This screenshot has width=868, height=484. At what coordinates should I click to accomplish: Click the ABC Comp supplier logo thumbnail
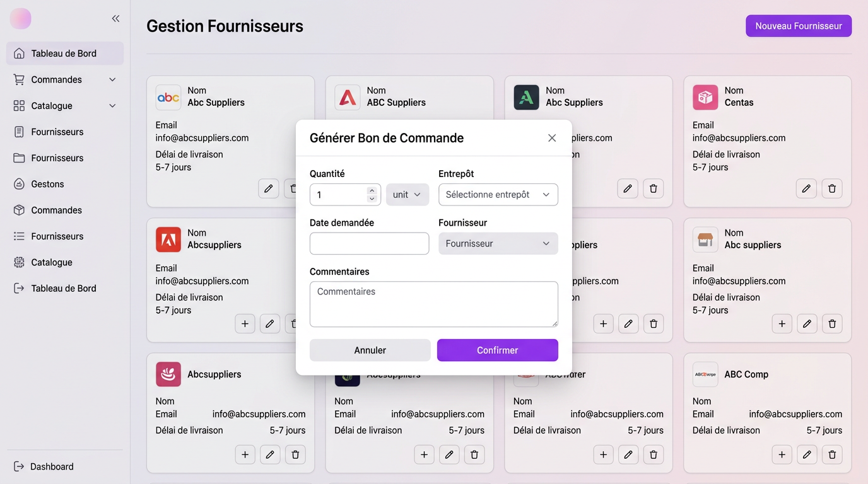(705, 374)
